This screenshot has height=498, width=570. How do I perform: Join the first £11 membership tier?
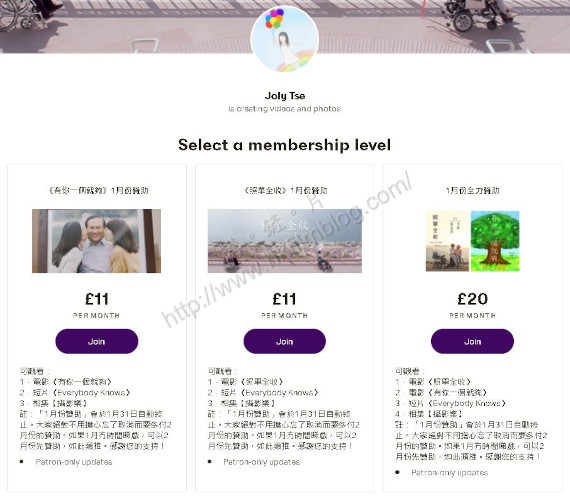tap(97, 341)
